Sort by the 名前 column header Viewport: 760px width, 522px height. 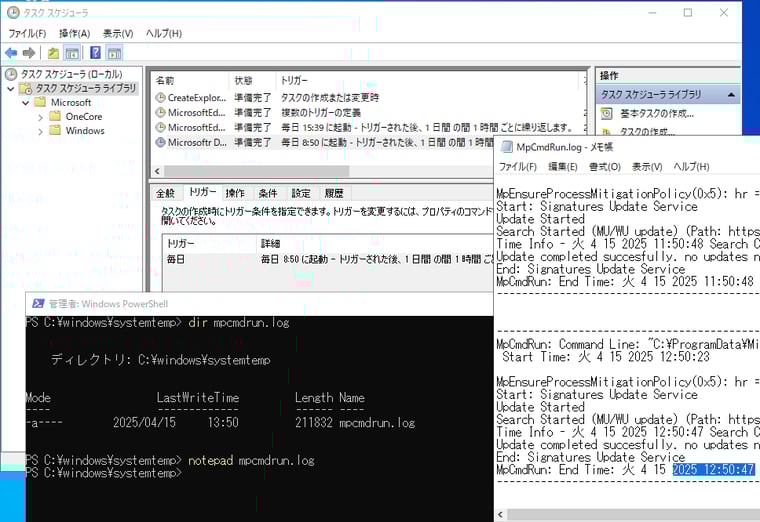click(190, 80)
